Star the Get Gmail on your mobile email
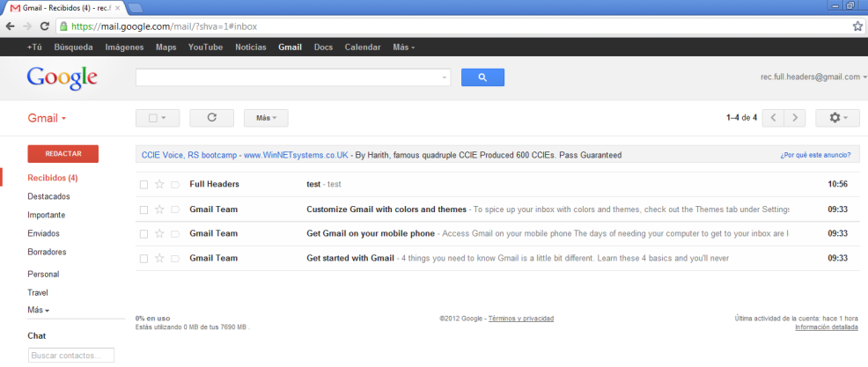The height and width of the screenshot is (367, 868). [x=159, y=233]
